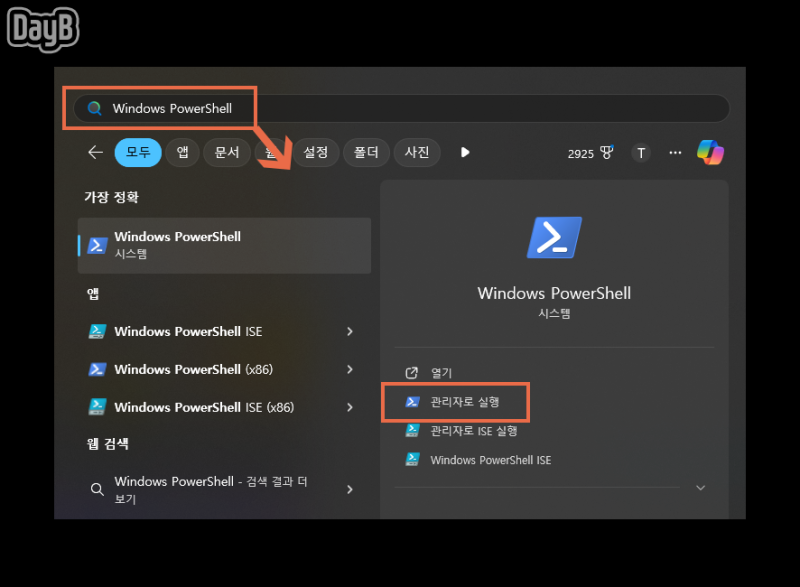800x587 pixels.
Task: Click the magnifier icon in search box
Action: point(94,108)
